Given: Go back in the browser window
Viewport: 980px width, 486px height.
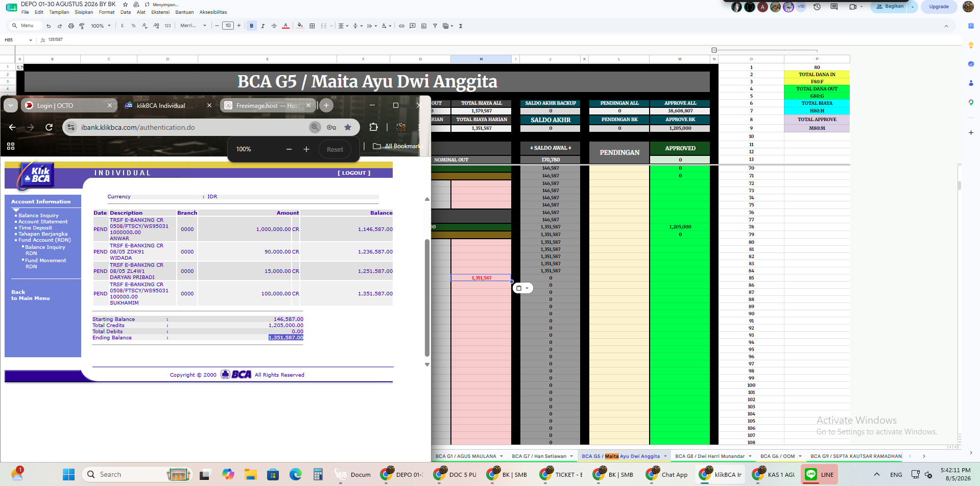Looking at the screenshot, I should pyautogui.click(x=12, y=127).
